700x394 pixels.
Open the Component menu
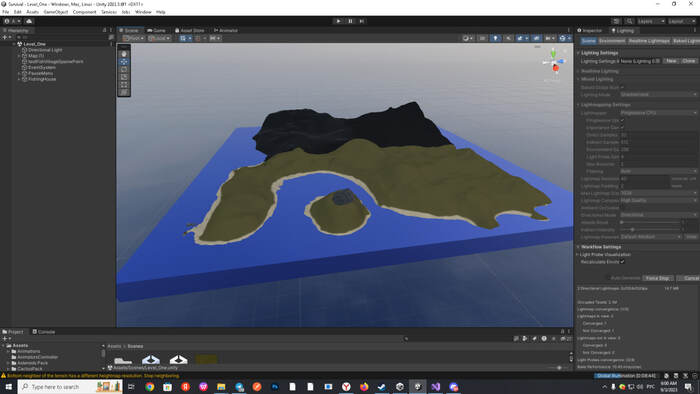coord(84,12)
